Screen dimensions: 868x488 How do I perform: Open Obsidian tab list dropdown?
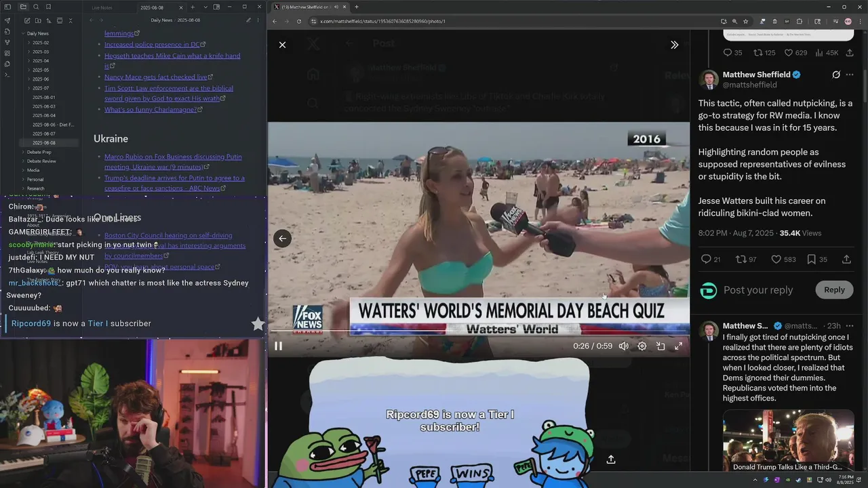[205, 7]
